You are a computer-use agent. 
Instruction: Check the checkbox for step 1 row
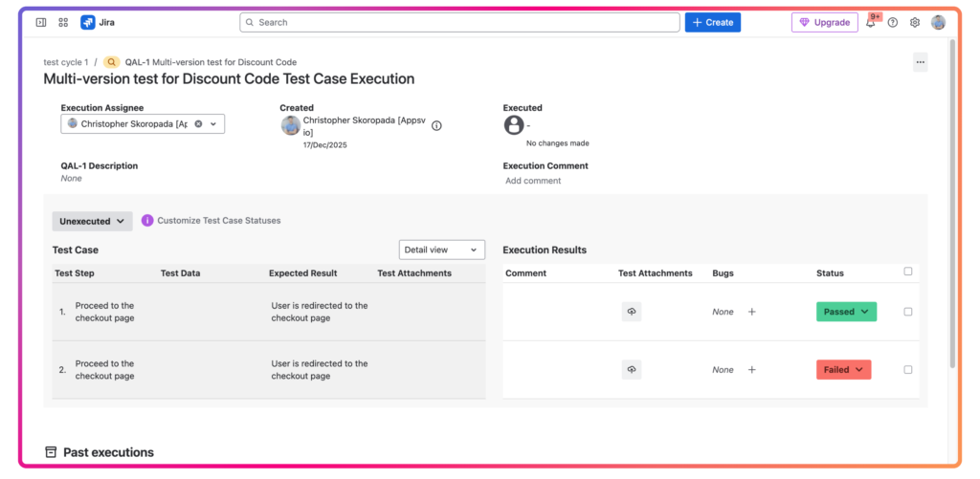click(908, 312)
